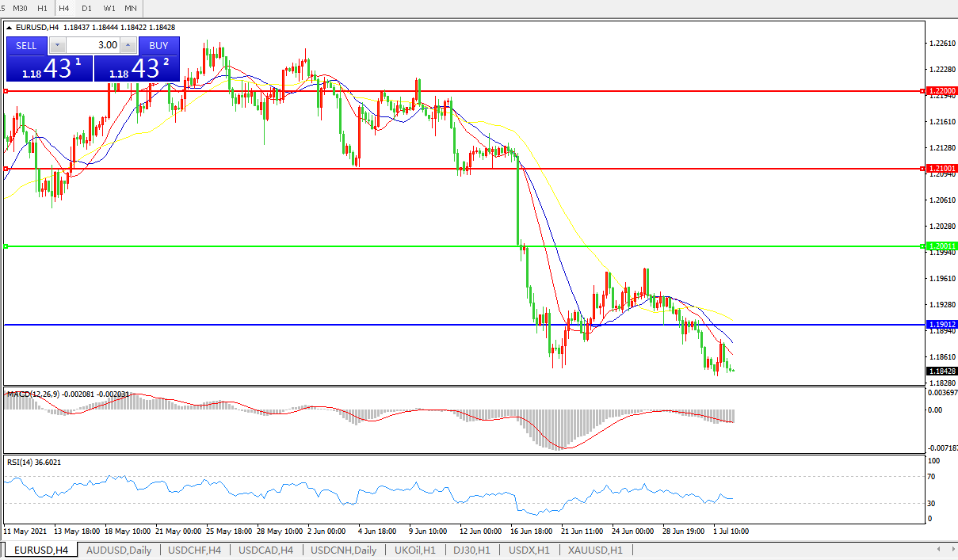Open the AUDUSD,Daily chart tab
958x560 pixels.
coord(118,550)
